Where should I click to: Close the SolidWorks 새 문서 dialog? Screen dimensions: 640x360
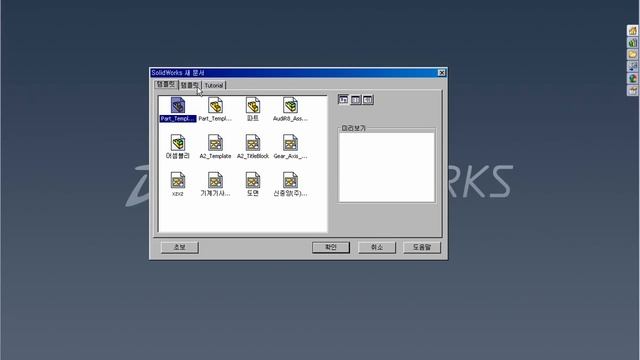442,73
